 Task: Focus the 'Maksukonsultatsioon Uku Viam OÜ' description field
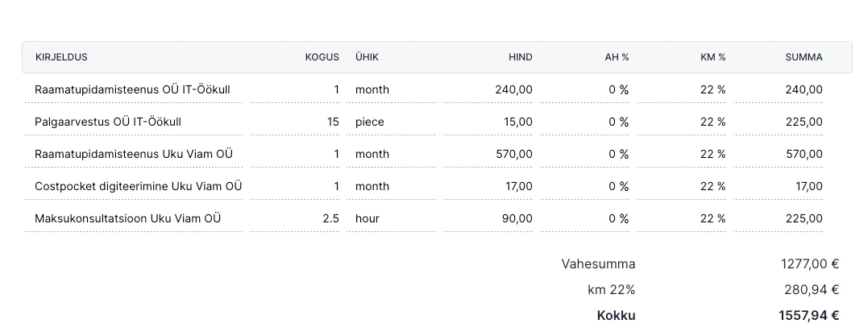coord(133,218)
